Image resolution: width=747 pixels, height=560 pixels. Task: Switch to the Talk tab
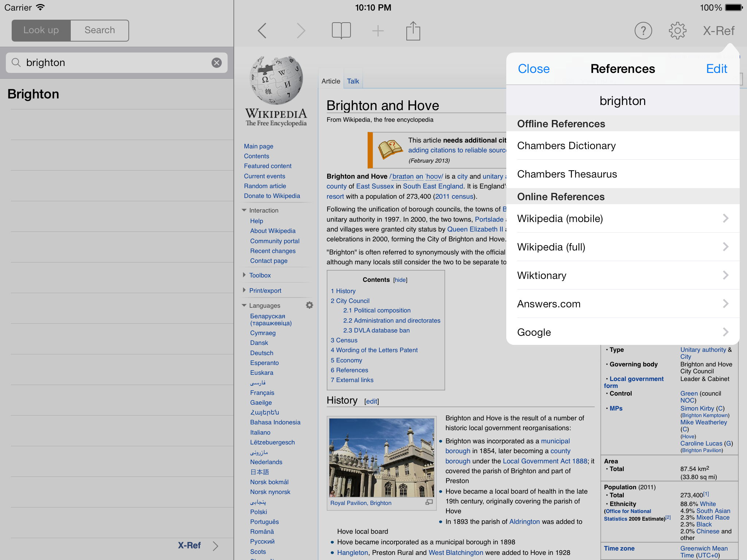coord(353,81)
